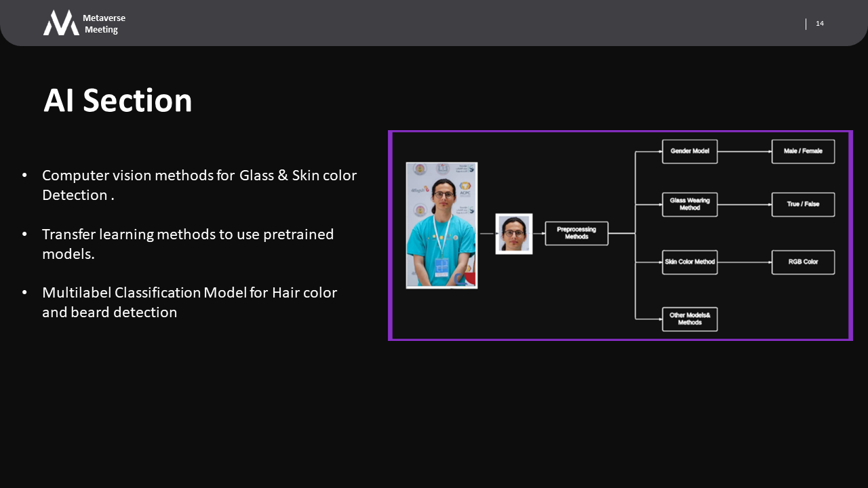The height and width of the screenshot is (488, 868).
Task: Select the Metaverse Meeting header text
Action: click(x=104, y=24)
